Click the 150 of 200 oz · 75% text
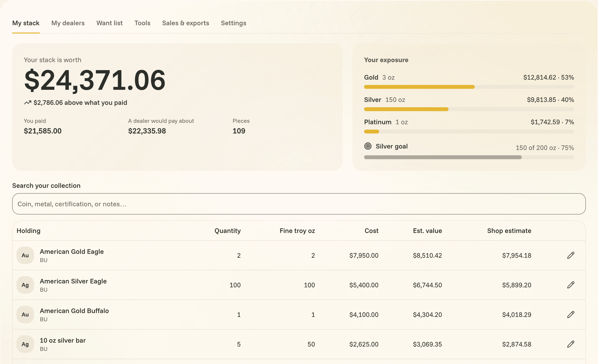 [545, 148]
